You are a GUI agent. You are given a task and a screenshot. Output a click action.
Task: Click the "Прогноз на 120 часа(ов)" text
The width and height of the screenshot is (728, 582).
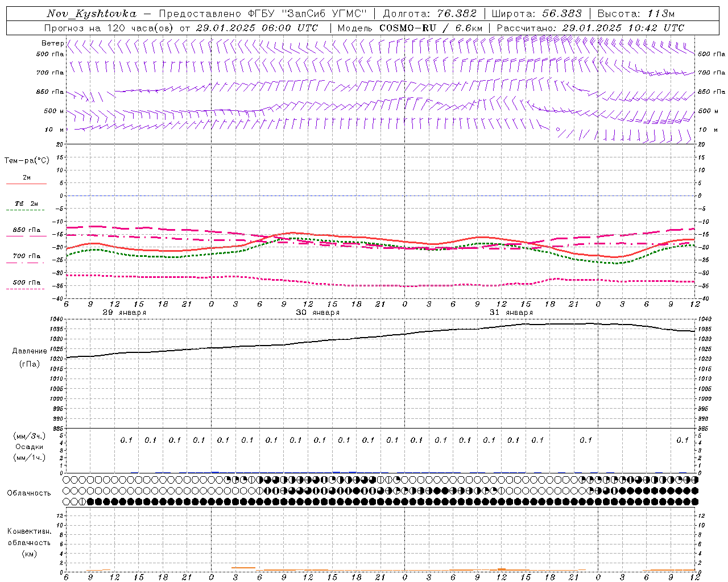pos(109,28)
